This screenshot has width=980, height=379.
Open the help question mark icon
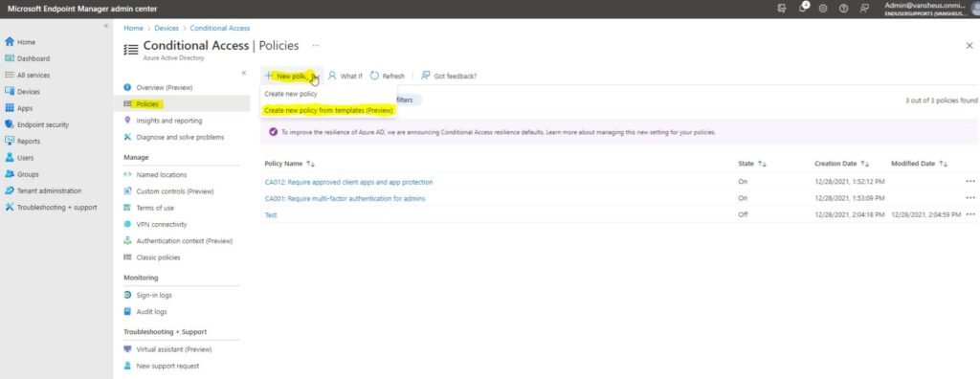(844, 9)
